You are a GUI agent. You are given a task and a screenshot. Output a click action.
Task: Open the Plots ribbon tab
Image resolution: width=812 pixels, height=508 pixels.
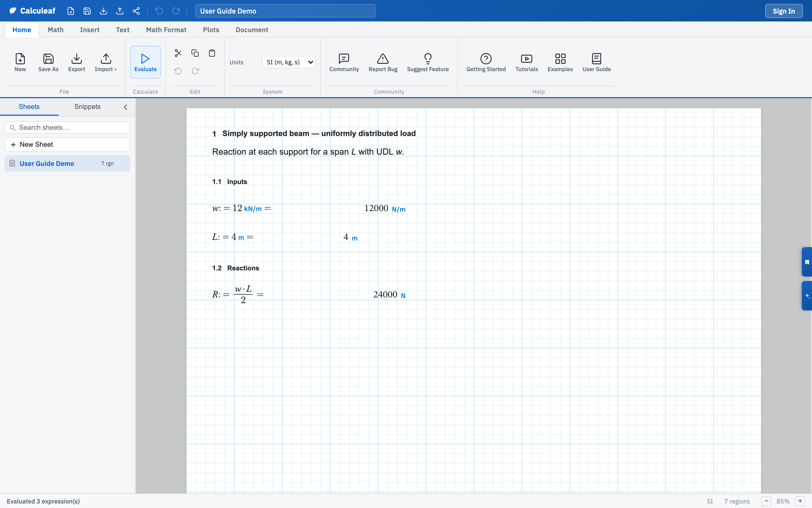(x=211, y=30)
